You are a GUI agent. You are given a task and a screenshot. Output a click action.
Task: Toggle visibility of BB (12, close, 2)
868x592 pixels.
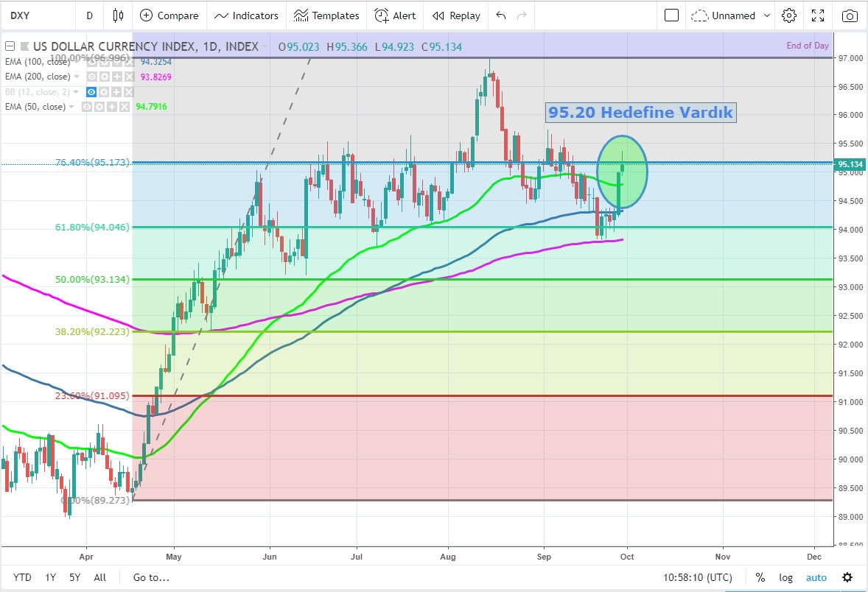click(92, 92)
